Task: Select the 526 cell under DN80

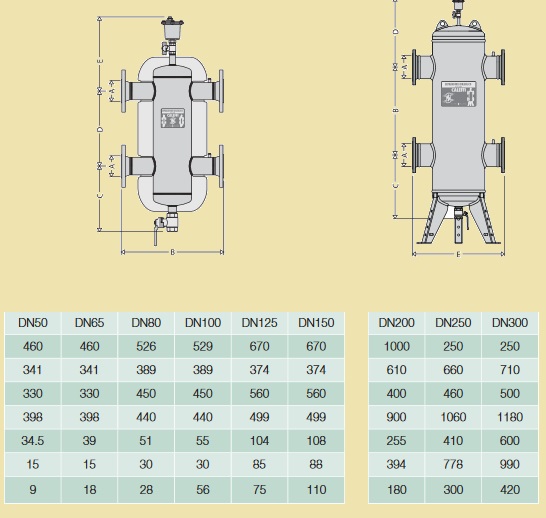Action: click(x=146, y=346)
